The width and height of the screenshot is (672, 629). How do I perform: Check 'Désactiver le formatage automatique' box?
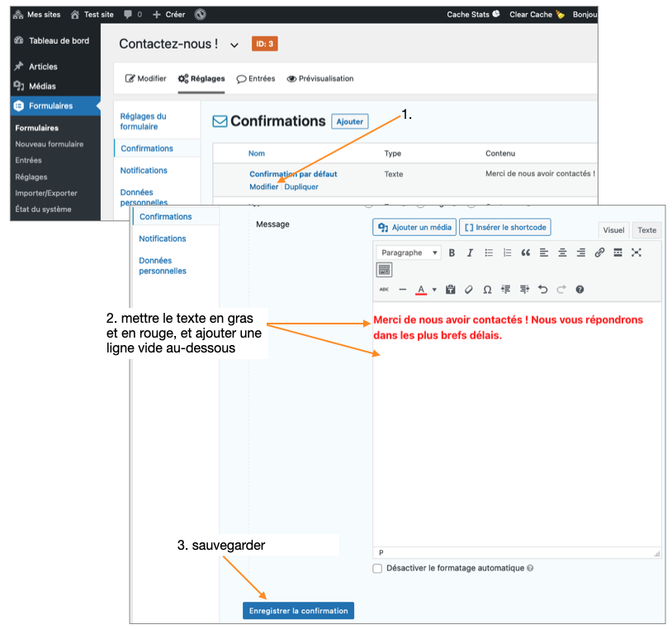(x=377, y=568)
